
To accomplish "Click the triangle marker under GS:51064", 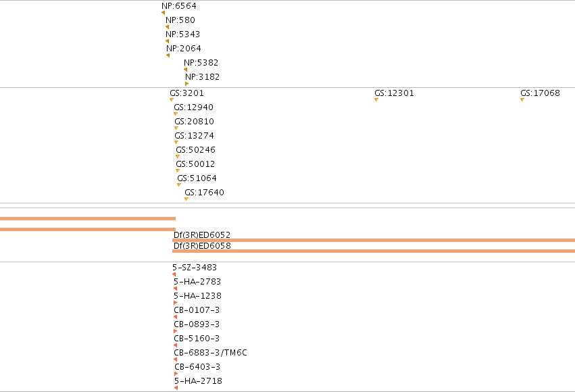I will click(179, 185).
